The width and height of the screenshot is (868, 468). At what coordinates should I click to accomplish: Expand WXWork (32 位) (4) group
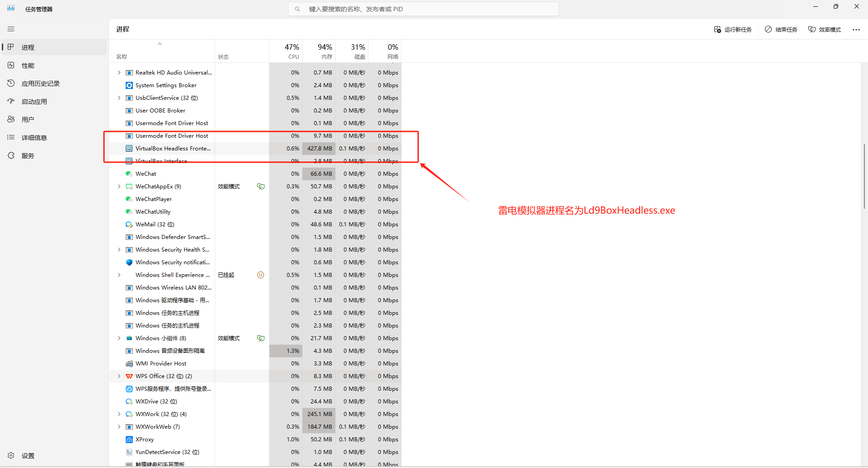(x=119, y=414)
